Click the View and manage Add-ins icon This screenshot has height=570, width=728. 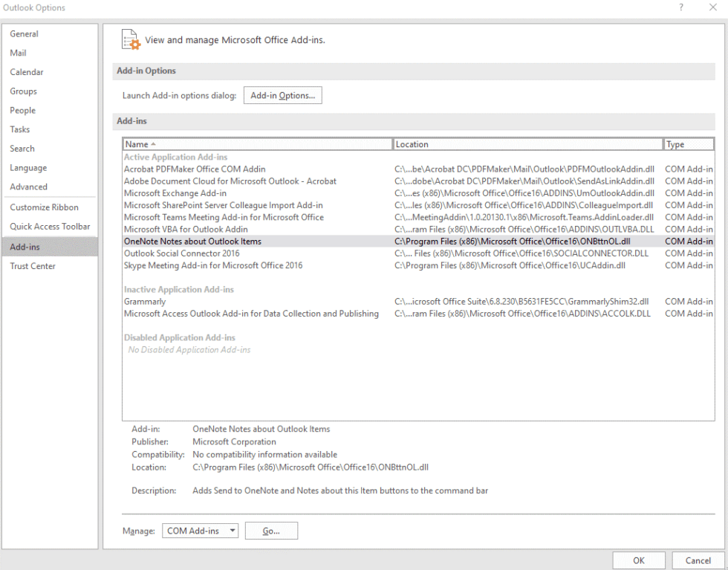pyautogui.click(x=130, y=39)
